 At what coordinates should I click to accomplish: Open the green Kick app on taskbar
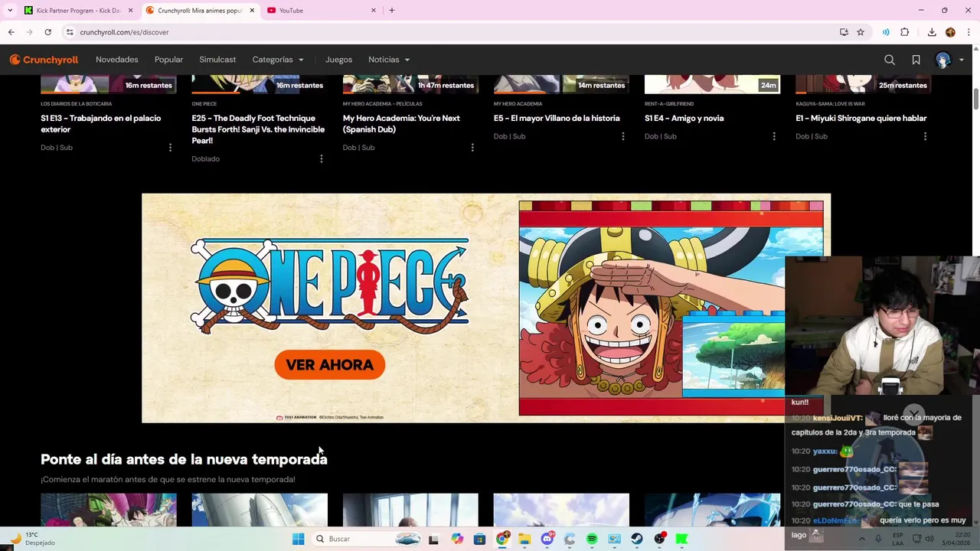681,539
